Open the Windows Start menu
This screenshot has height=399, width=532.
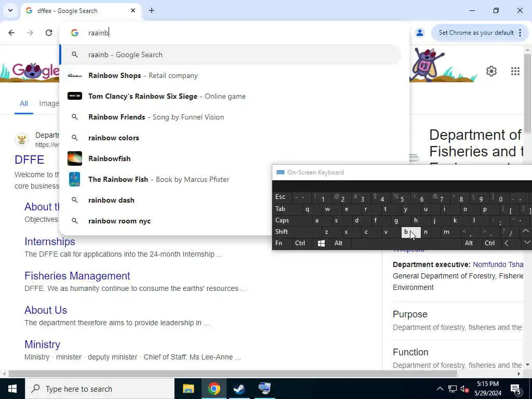coord(12,389)
